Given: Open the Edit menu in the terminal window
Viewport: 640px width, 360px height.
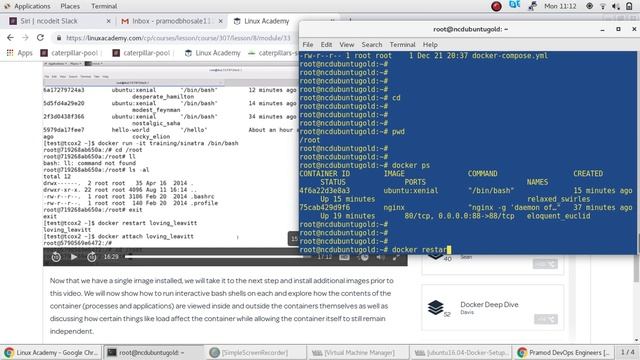Looking at the screenshot, I should click(x=326, y=44).
